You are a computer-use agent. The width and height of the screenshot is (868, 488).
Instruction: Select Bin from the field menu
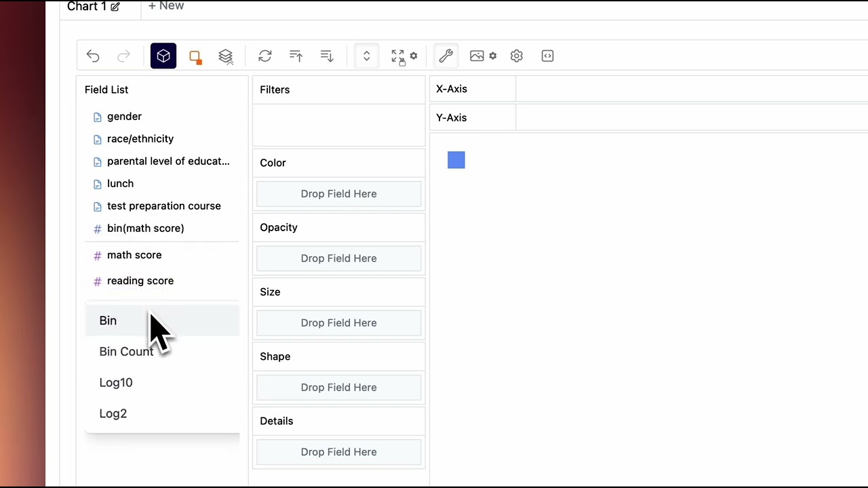click(108, 321)
